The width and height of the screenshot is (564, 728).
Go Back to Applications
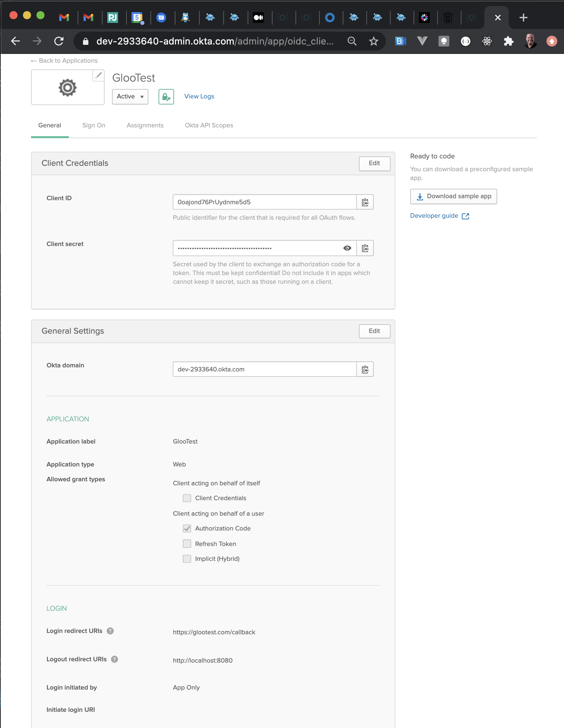pyautogui.click(x=64, y=61)
